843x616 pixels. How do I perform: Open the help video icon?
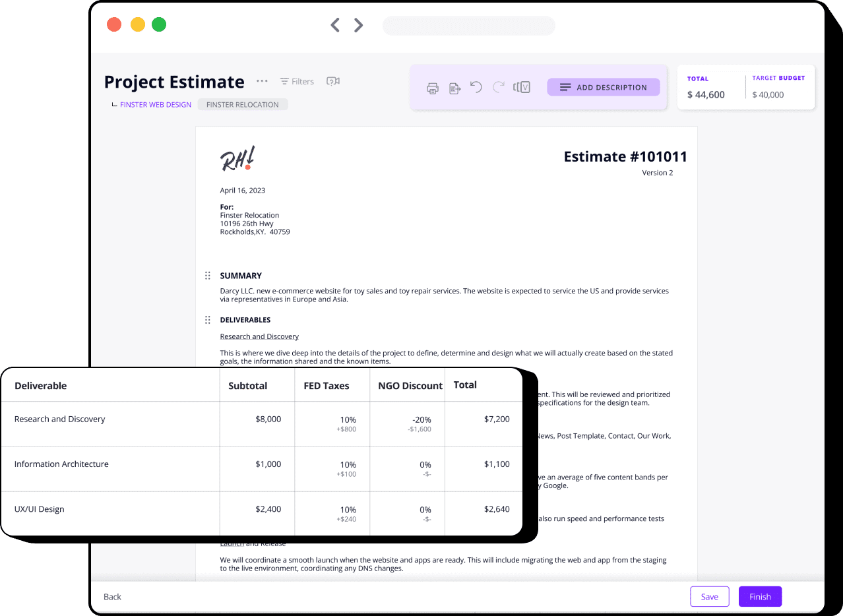[x=333, y=81]
